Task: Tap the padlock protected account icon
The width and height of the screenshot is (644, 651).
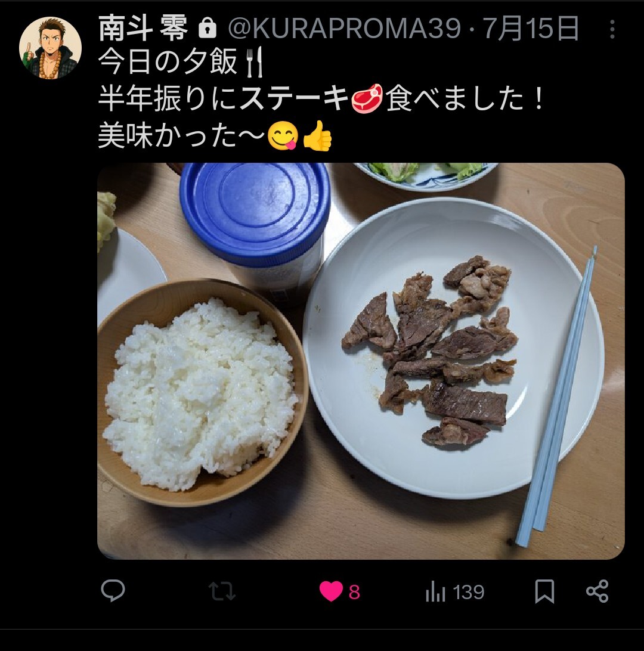Action: 207,29
